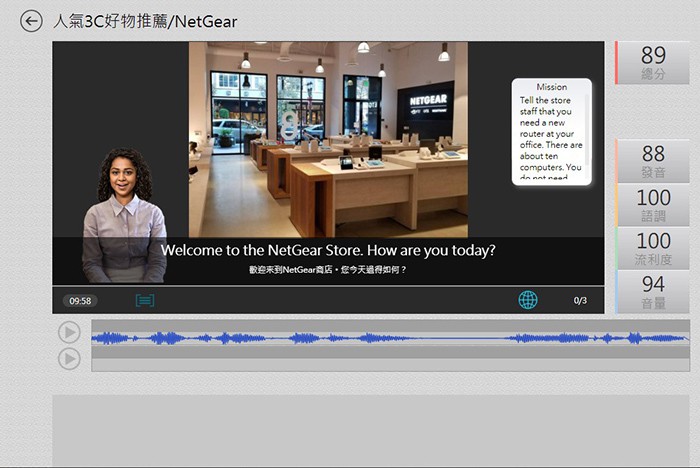Select the volume score 94 tile

click(653, 291)
